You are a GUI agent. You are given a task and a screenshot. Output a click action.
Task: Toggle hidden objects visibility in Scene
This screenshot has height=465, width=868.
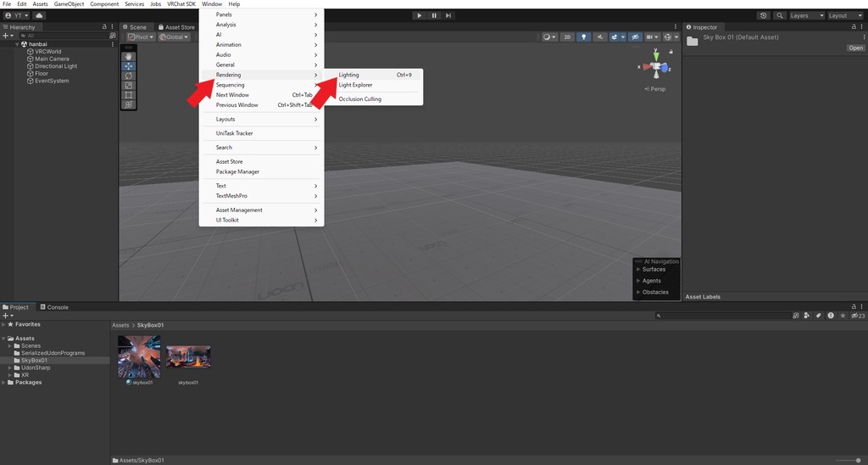click(x=635, y=37)
